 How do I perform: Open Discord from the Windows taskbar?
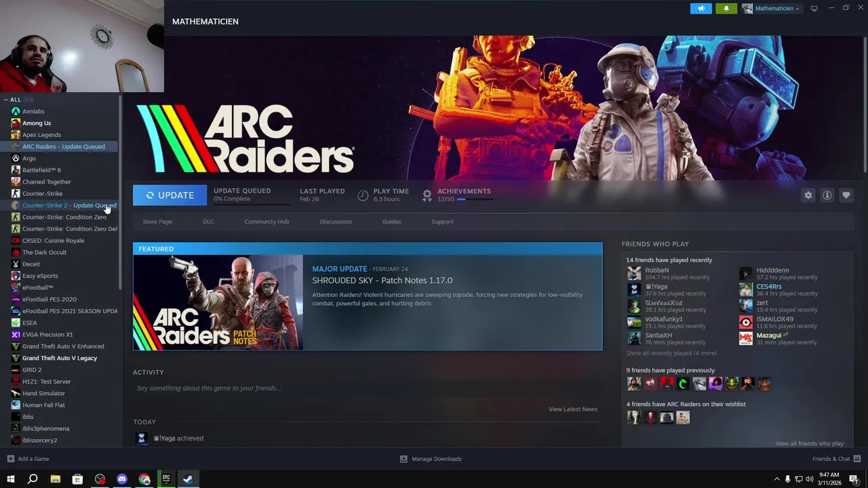point(122,479)
